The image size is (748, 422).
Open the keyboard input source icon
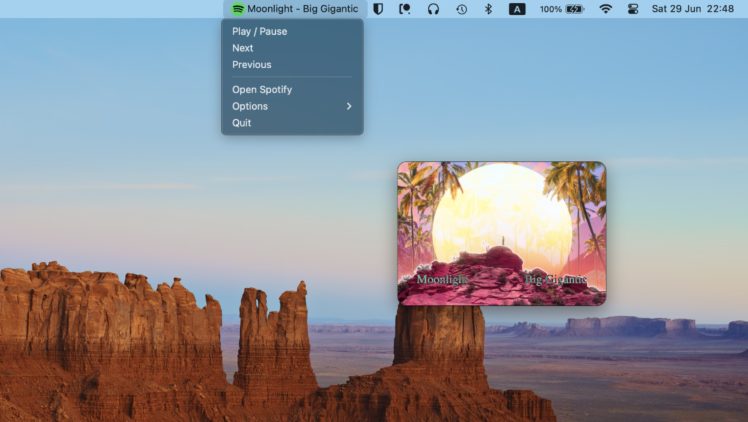click(517, 9)
